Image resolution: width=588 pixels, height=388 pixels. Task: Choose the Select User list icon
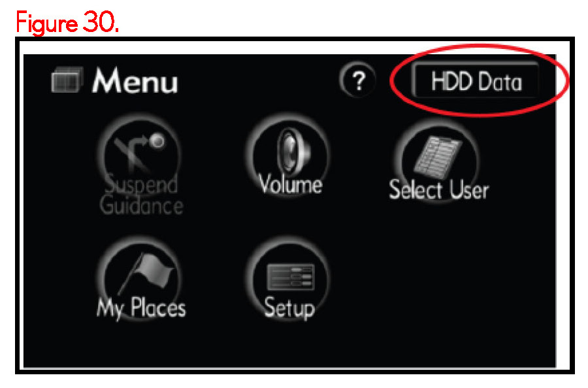point(437,156)
